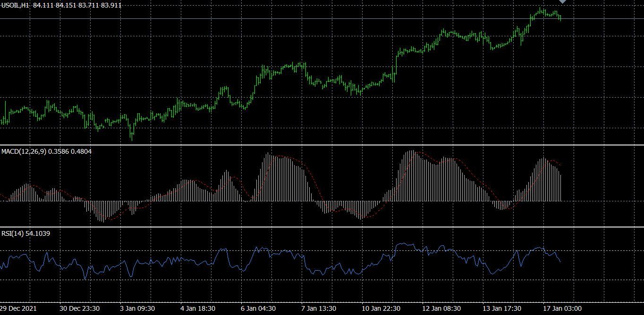Click the last green candlestick on price chart
The height and width of the screenshot is (315, 644).
point(560,18)
